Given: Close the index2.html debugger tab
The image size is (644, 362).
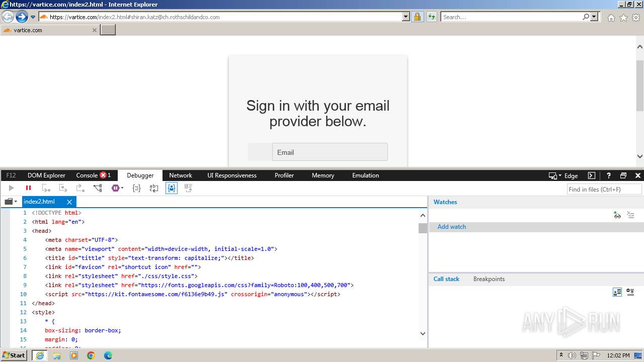Looking at the screenshot, I should coord(69,202).
